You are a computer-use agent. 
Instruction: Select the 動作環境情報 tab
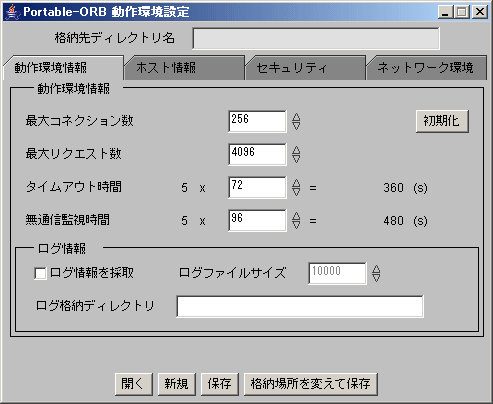(63, 68)
